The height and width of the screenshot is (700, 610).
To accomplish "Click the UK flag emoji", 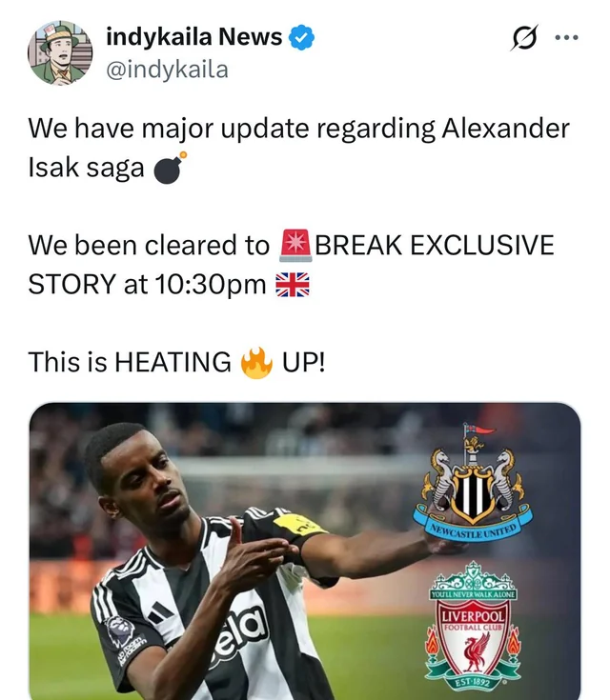I will (293, 285).
